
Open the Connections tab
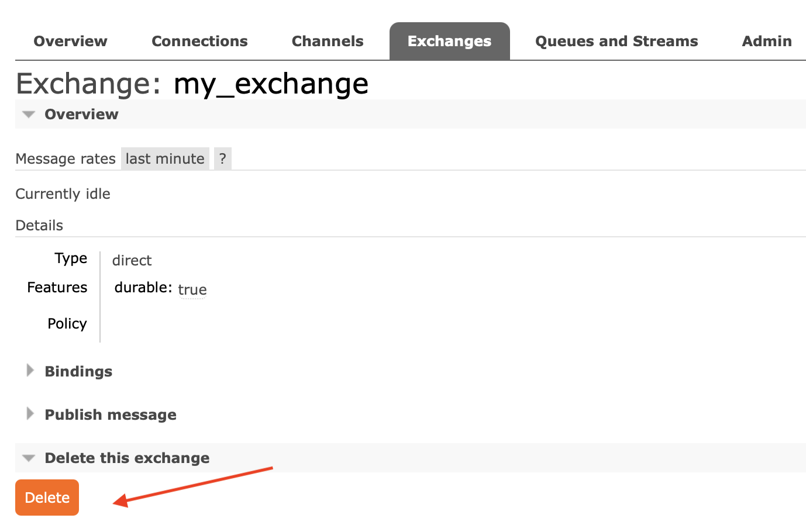[199, 41]
